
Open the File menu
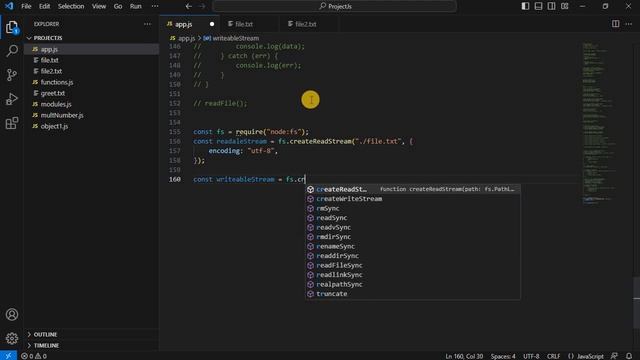[x=26, y=6]
